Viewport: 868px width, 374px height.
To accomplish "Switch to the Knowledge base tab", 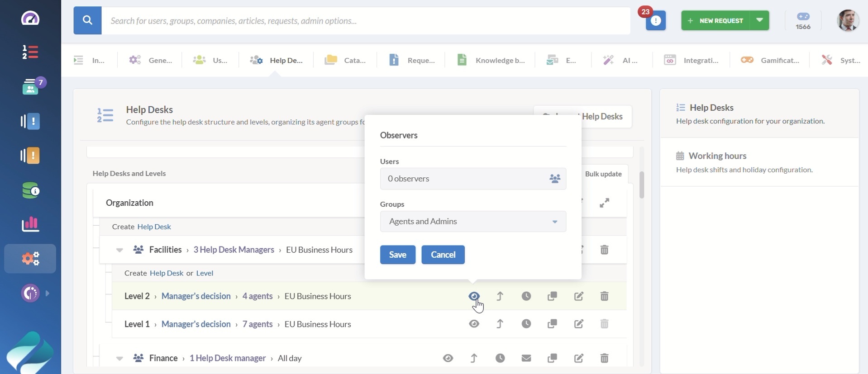I will [491, 60].
